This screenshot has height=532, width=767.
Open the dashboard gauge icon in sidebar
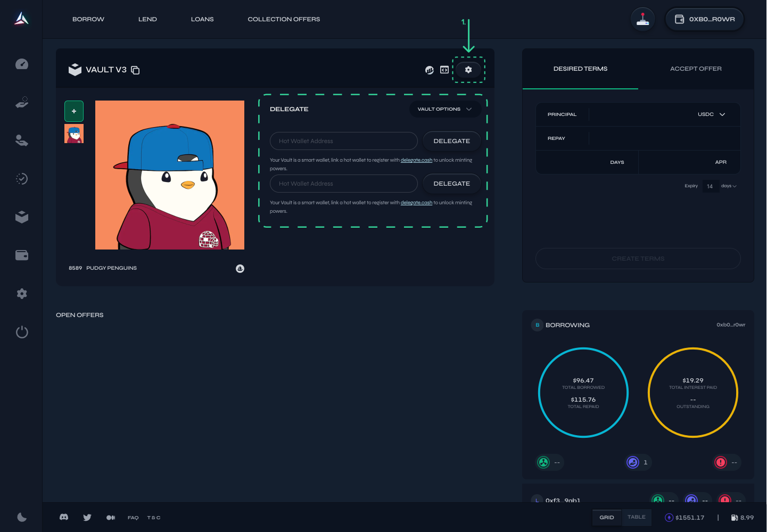click(22, 64)
